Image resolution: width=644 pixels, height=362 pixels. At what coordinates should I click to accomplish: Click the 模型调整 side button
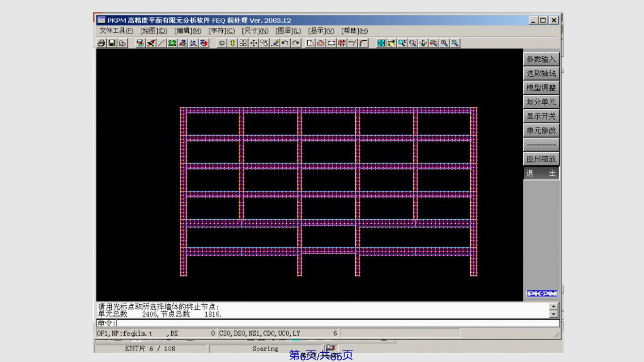click(x=541, y=88)
